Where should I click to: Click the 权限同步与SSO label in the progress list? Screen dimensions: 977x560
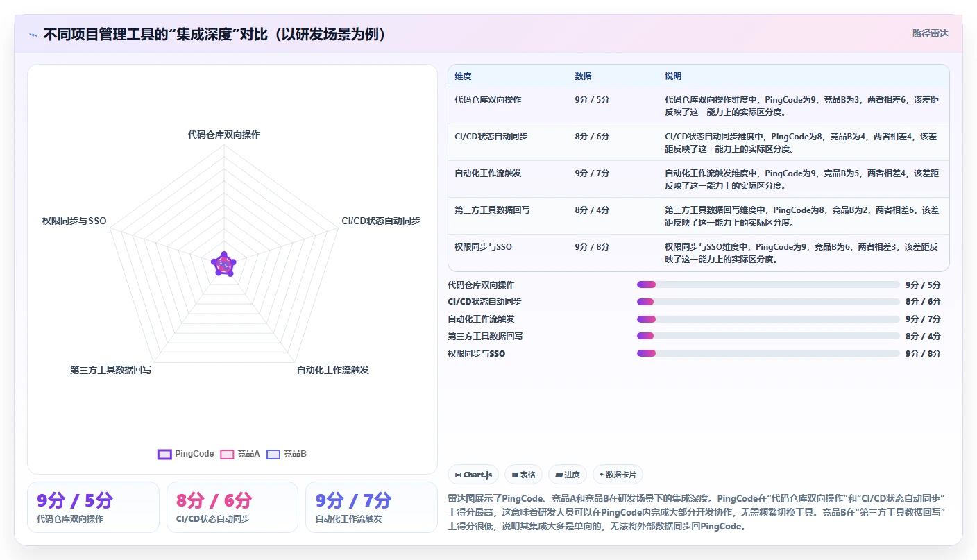pyautogui.click(x=477, y=354)
